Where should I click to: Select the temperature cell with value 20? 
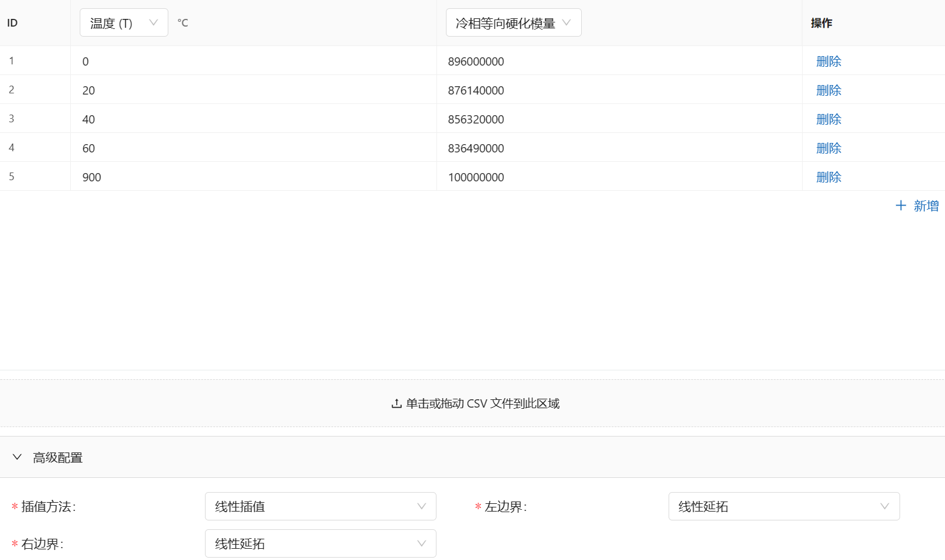point(253,90)
